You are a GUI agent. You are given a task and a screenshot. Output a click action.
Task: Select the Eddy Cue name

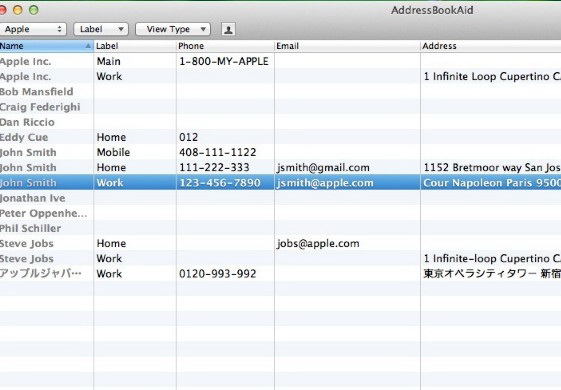click(24, 137)
